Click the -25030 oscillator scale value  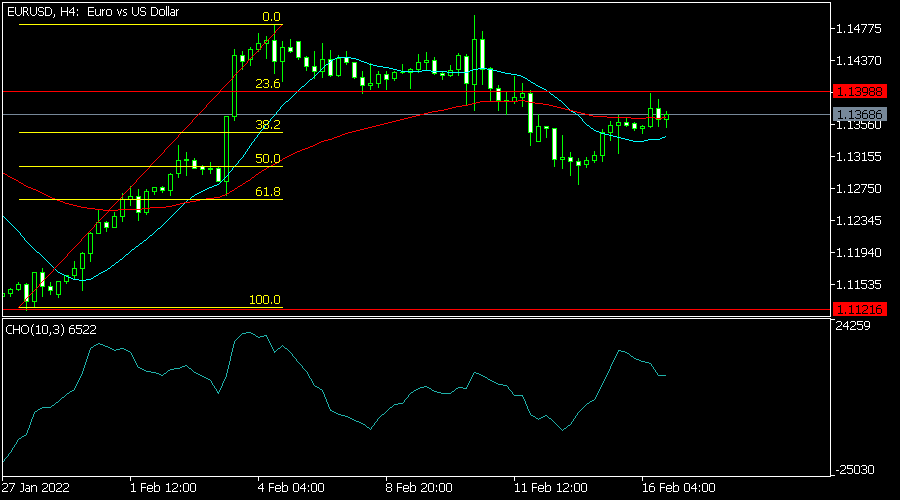pyautogui.click(x=855, y=470)
